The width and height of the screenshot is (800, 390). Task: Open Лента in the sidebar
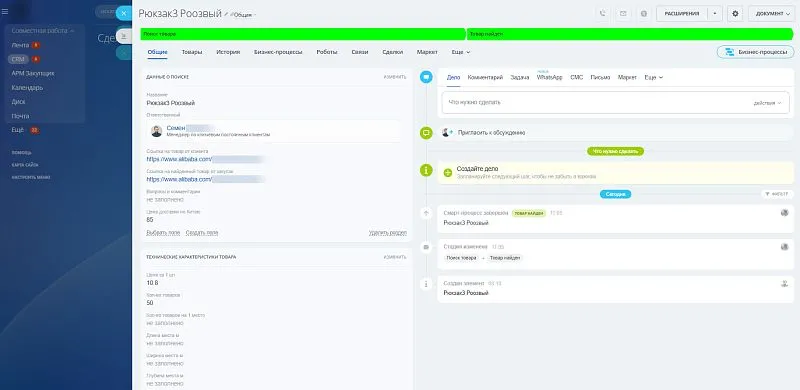click(x=20, y=45)
